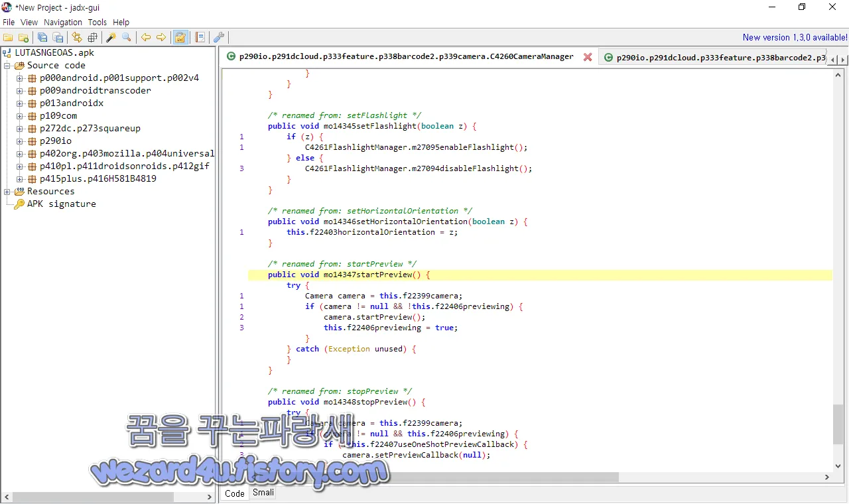The image size is (849, 504).
Task: Expand the p402org.p403mozilla package
Action: tap(20, 154)
